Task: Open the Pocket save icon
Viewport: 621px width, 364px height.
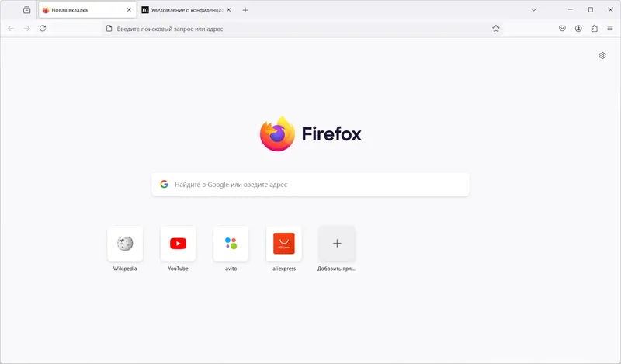Action: 562,29
